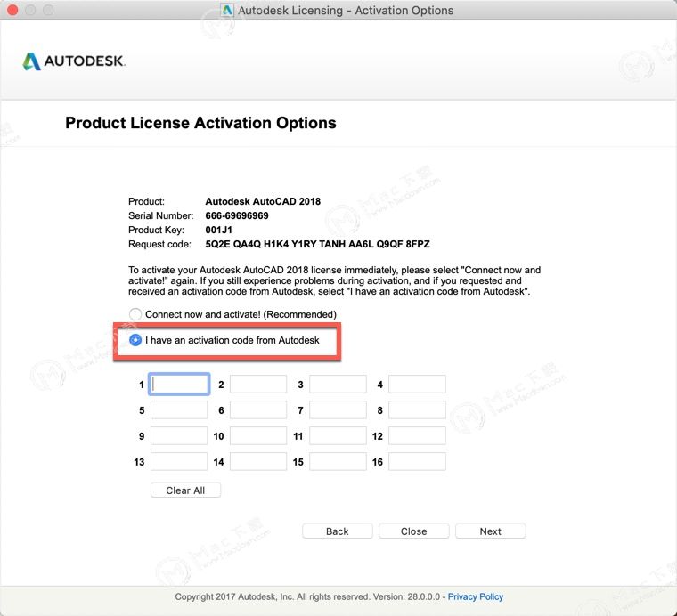
Task: Click activation code field 5
Action: coord(179,410)
